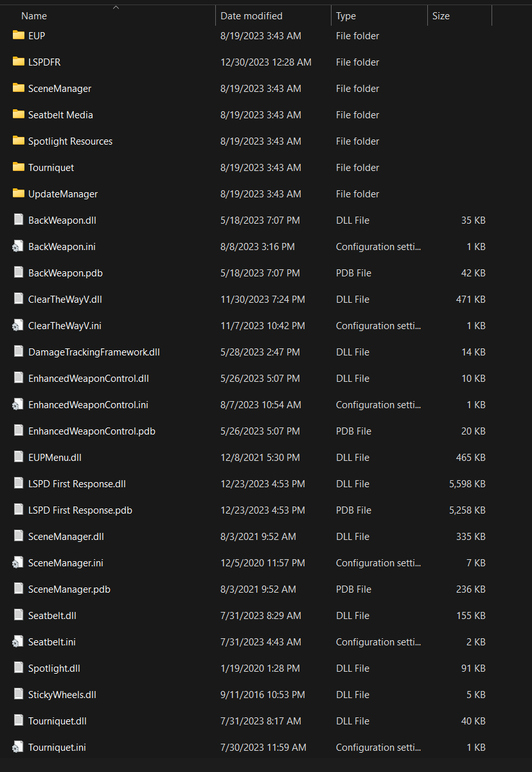532x772 pixels.
Task: Sort by the Date modified column
Action: [x=251, y=16]
